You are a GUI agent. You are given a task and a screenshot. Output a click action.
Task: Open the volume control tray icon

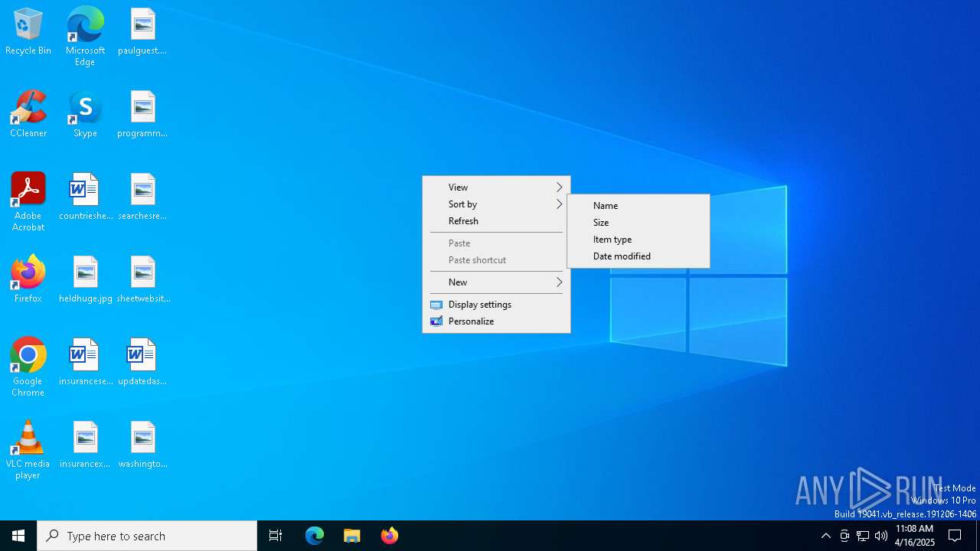tap(881, 536)
